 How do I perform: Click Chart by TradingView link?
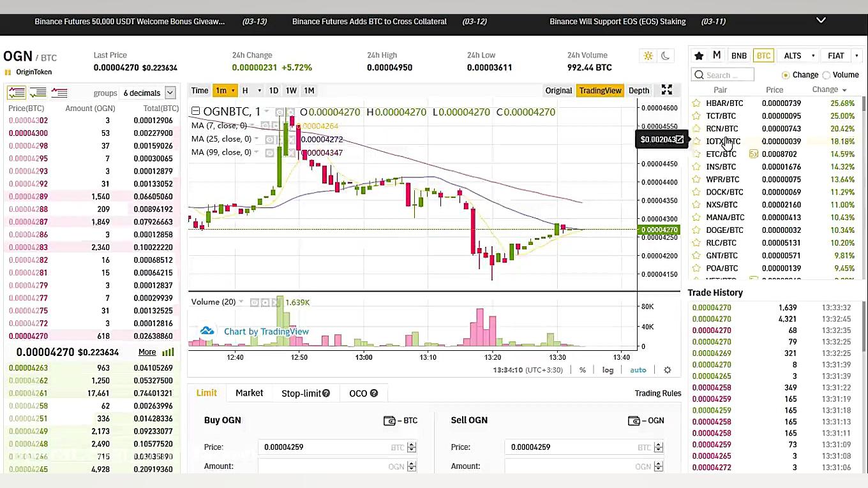click(266, 331)
